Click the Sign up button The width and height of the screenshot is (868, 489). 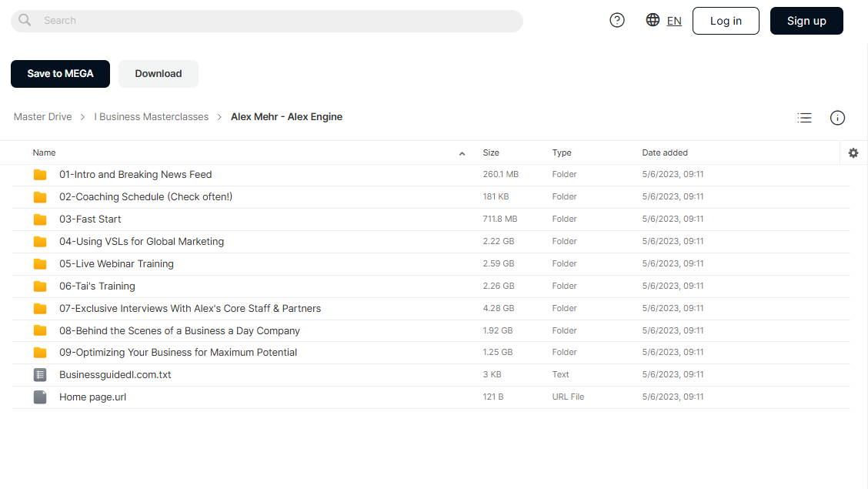point(806,21)
